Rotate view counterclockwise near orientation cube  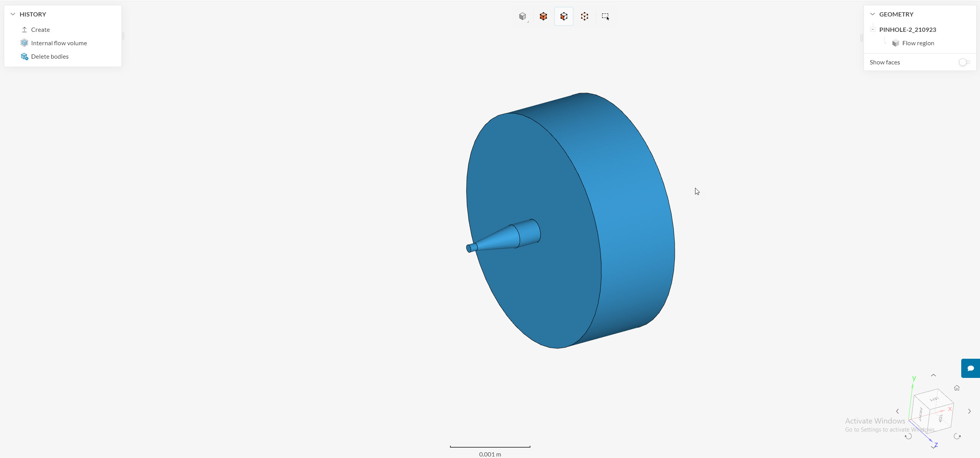tap(908, 436)
